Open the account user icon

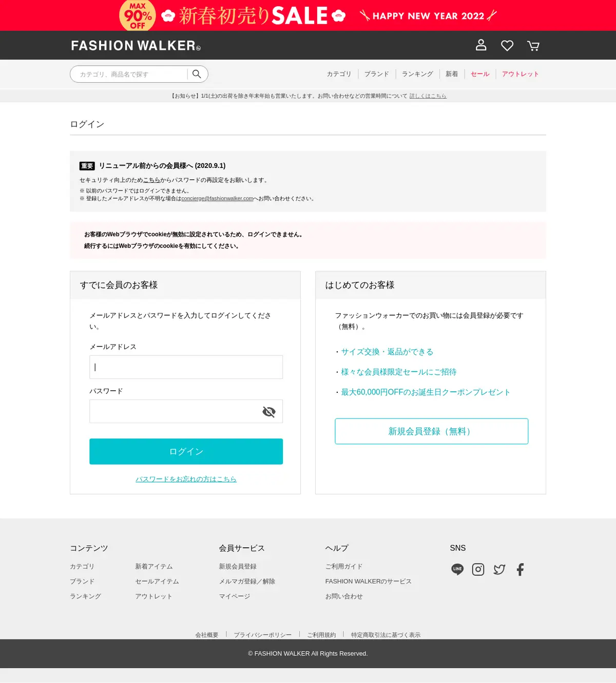tap(481, 45)
